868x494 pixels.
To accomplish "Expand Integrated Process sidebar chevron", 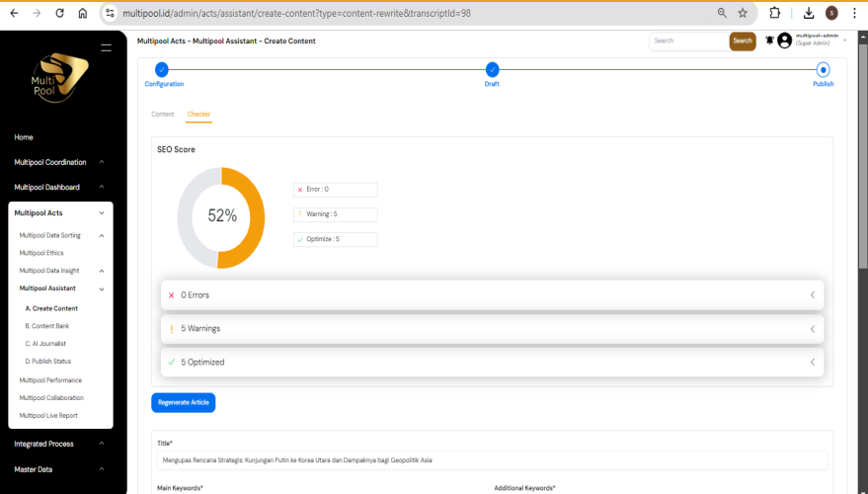I will point(102,445).
